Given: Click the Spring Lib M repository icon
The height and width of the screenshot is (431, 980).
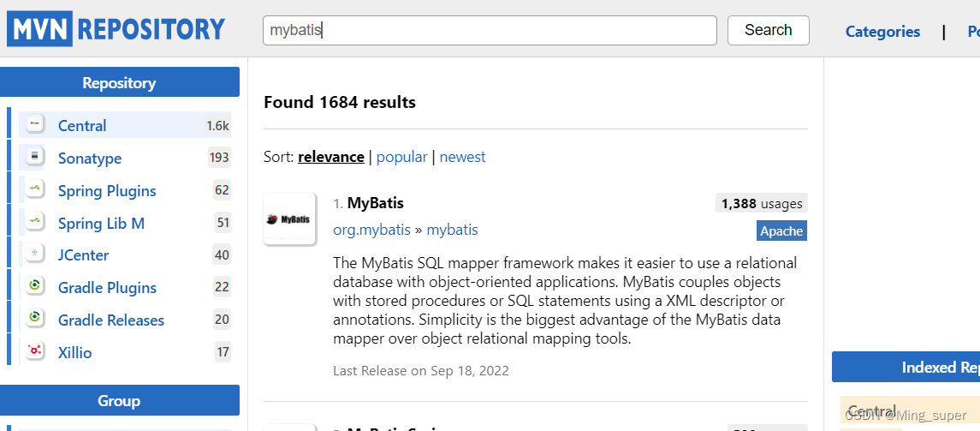Looking at the screenshot, I should (x=35, y=223).
